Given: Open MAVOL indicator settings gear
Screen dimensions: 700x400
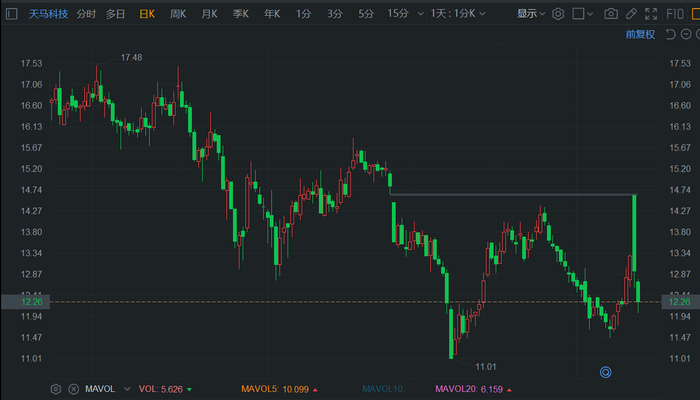Looking at the screenshot, I should click(56, 388).
